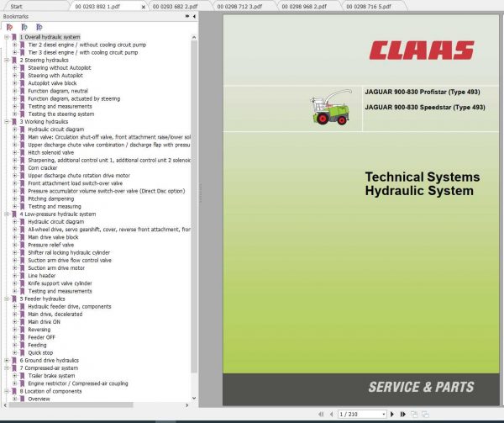Click the previous view icon in the page bar
Image resolution: width=504 pixels, height=423 pixels.
(414, 415)
